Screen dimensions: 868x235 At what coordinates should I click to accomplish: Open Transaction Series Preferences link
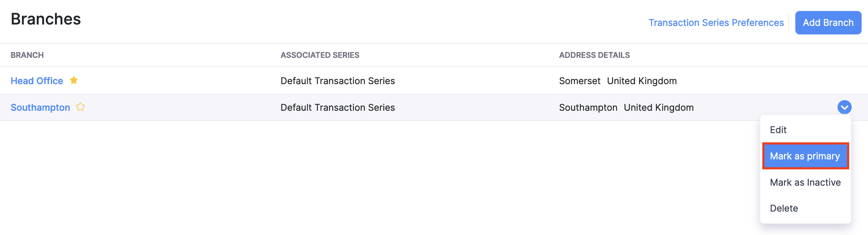point(716,23)
